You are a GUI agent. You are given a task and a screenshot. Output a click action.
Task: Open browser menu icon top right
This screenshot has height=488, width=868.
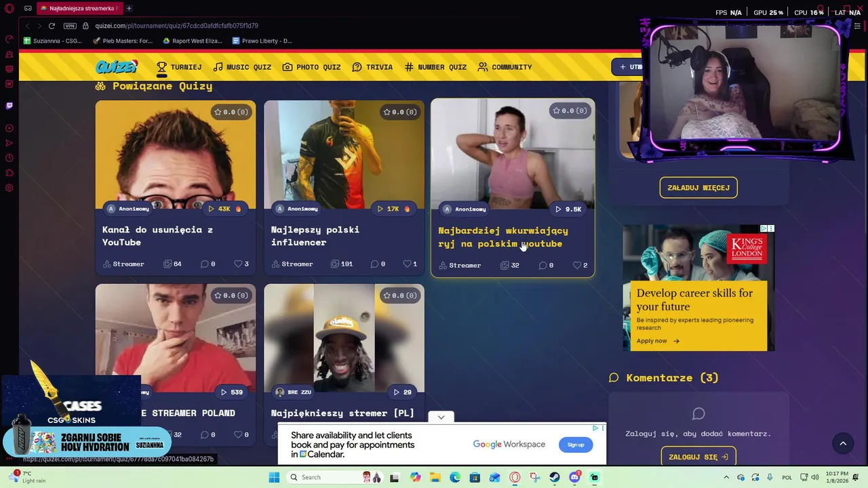(857, 26)
